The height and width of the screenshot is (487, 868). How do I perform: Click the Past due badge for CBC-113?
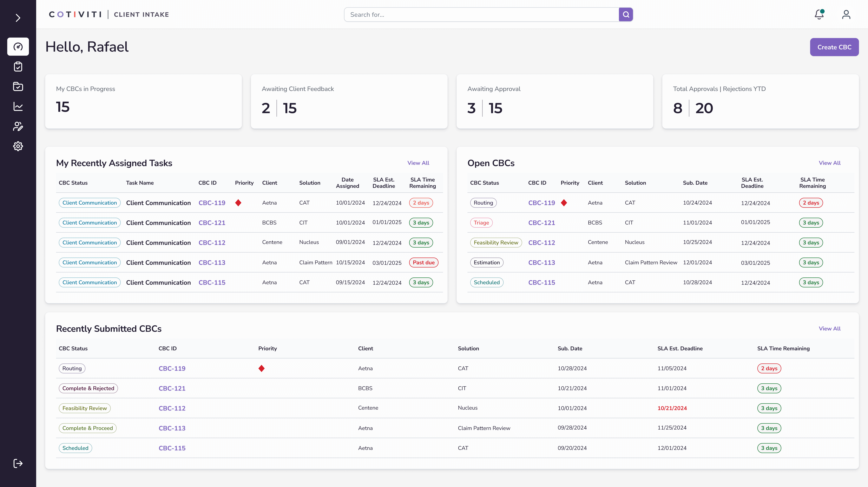424,262
